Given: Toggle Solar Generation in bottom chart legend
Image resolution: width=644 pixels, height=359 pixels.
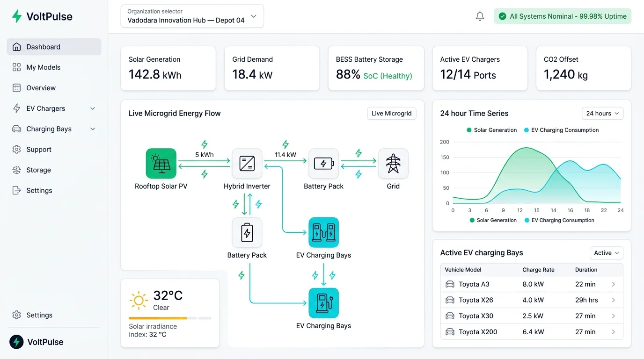Looking at the screenshot, I should coord(493,220).
